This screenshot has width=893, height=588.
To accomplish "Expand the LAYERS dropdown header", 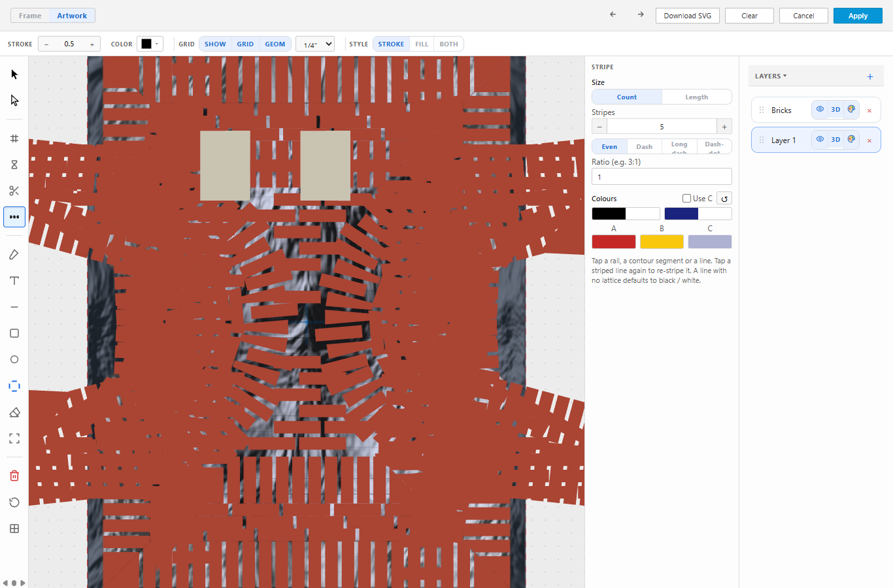I will click(771, 76).
